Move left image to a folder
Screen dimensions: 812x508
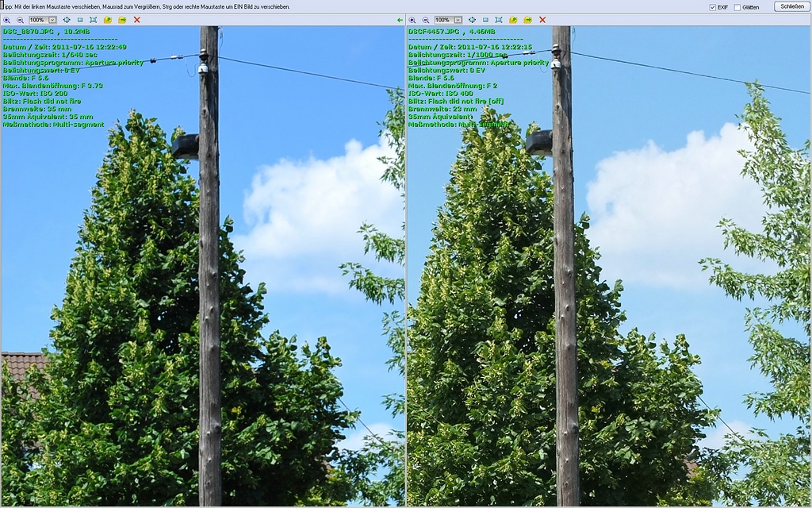[x=122, y=20]
